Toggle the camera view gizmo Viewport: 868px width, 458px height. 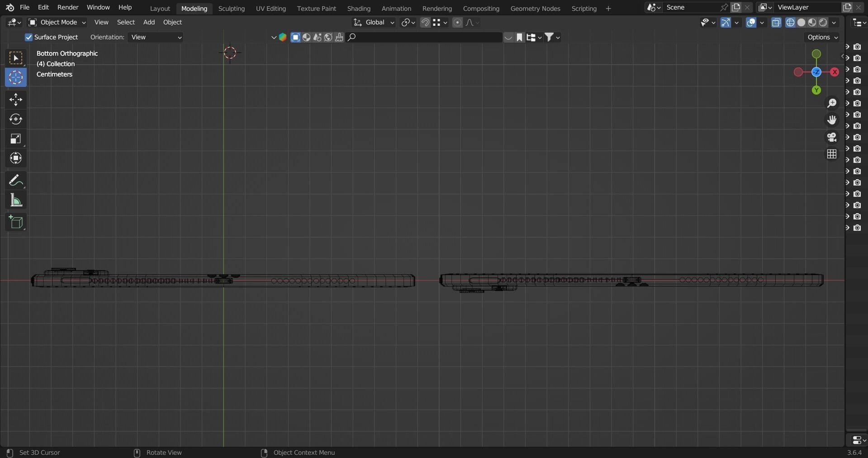tap(832, 137)
